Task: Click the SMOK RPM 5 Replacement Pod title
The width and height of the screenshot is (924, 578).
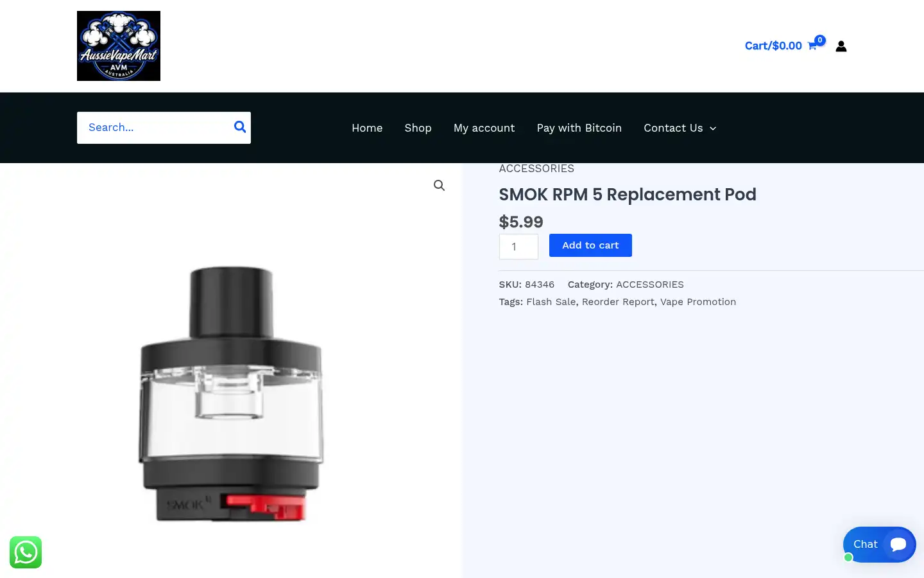Action: click(628, 195)
